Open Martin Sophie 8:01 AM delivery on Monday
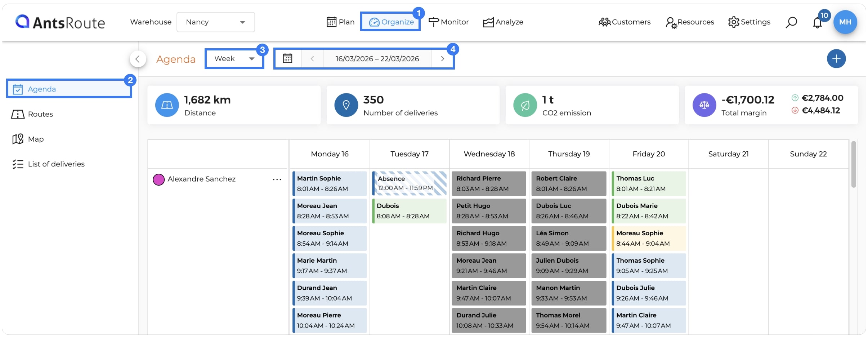868x338 pixels. (x=330, y=184)
